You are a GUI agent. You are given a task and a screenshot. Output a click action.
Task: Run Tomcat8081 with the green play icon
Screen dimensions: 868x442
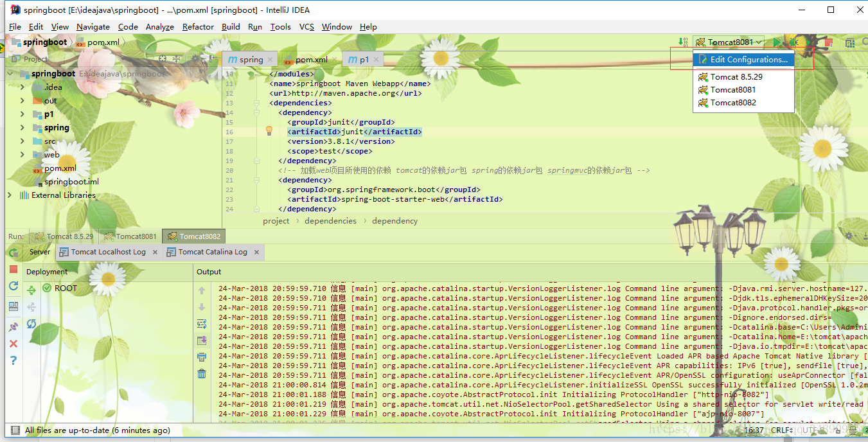tap(777, 42)
